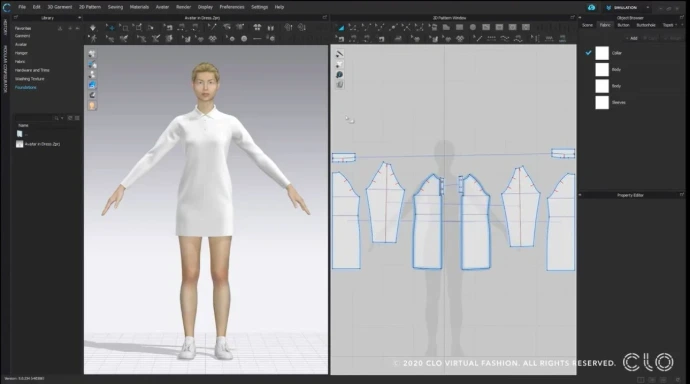Image resolution: width=690 pixels, height=384 pixels.
Task: Click the Assign button in the Fabric tab
Action: tap(673, 38)
